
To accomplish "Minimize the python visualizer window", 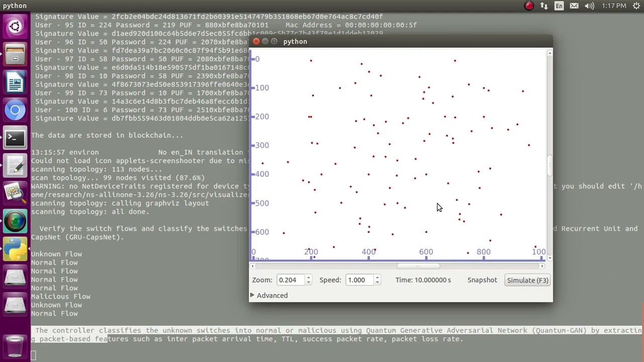I will tap(265, 41).
